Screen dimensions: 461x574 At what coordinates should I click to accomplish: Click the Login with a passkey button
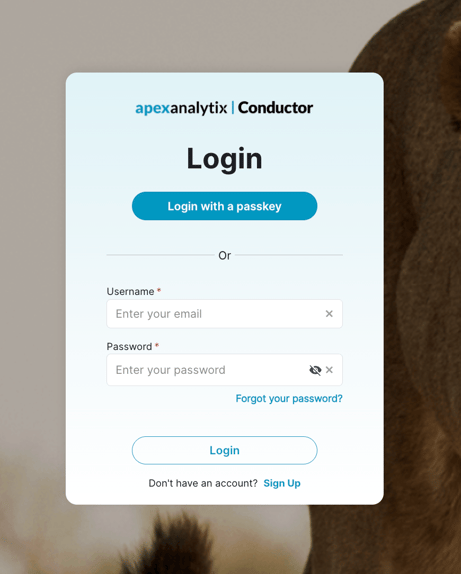(224, 206)
